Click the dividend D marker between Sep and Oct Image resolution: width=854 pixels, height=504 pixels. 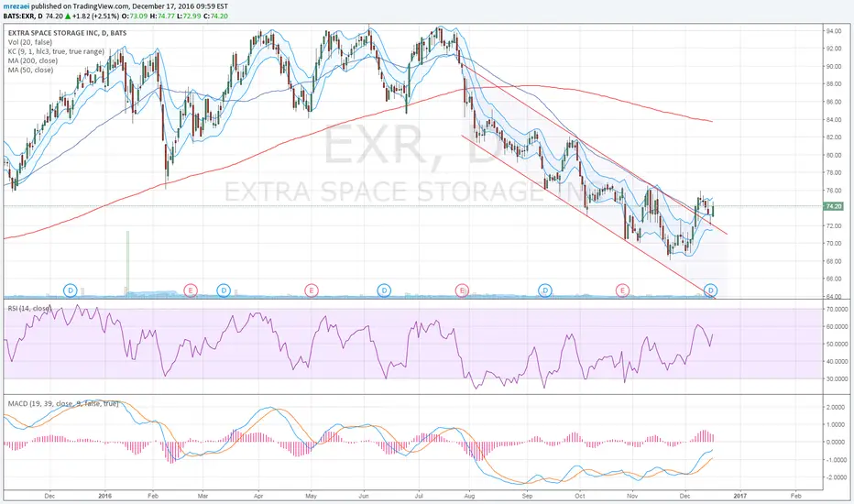coord(544,290)
